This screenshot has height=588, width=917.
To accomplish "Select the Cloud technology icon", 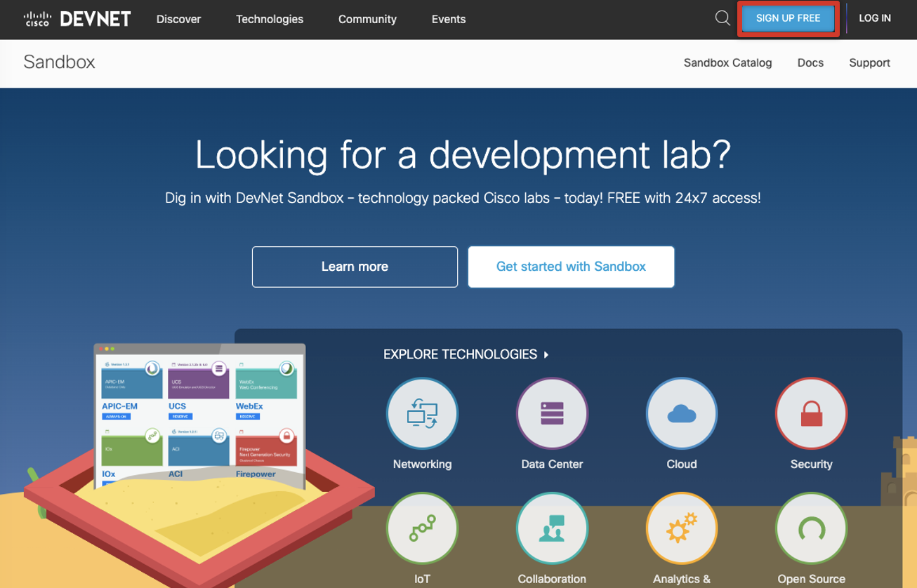I will pyautogui.click(x=681, y=413).
